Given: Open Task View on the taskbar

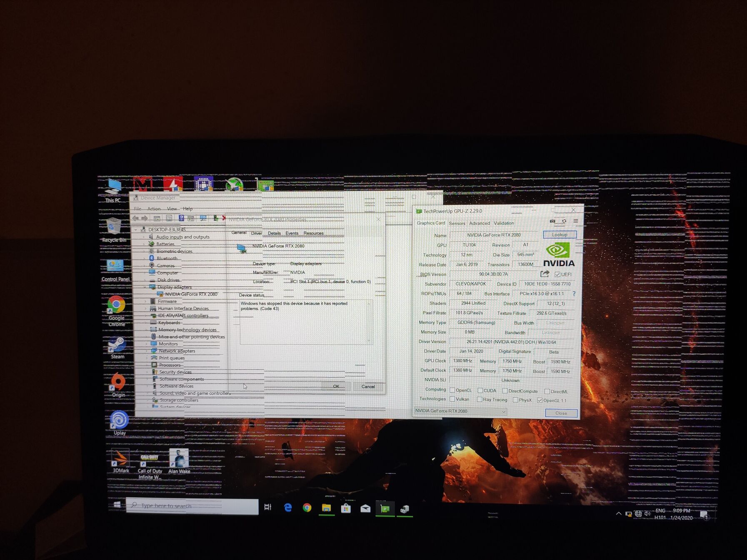Looking at the screenshot, I should 268,507.
